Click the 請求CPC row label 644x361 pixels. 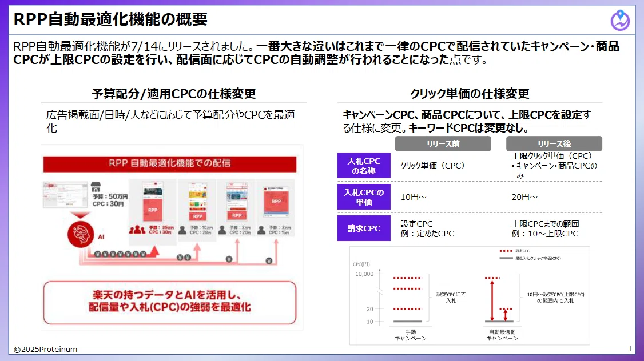[x=364, y=228]
